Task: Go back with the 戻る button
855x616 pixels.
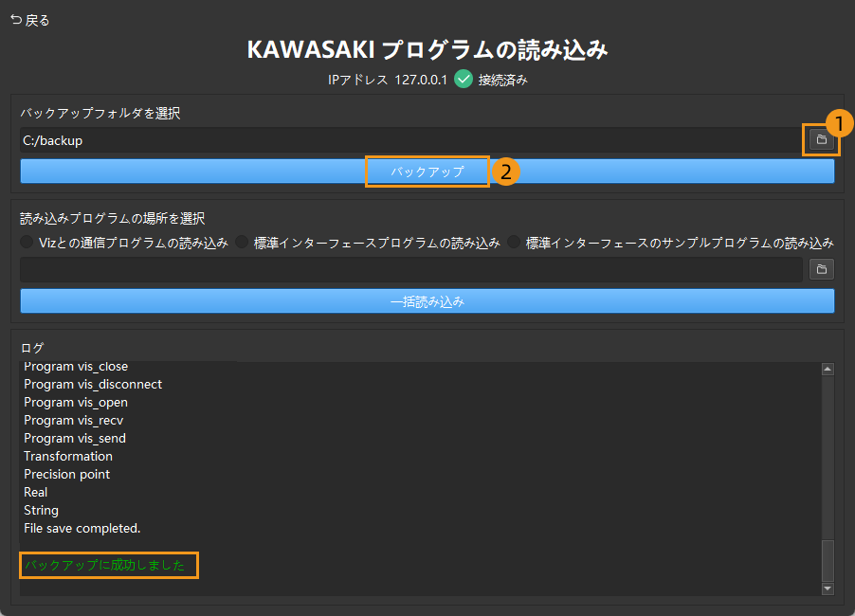Action: point(30,20)
